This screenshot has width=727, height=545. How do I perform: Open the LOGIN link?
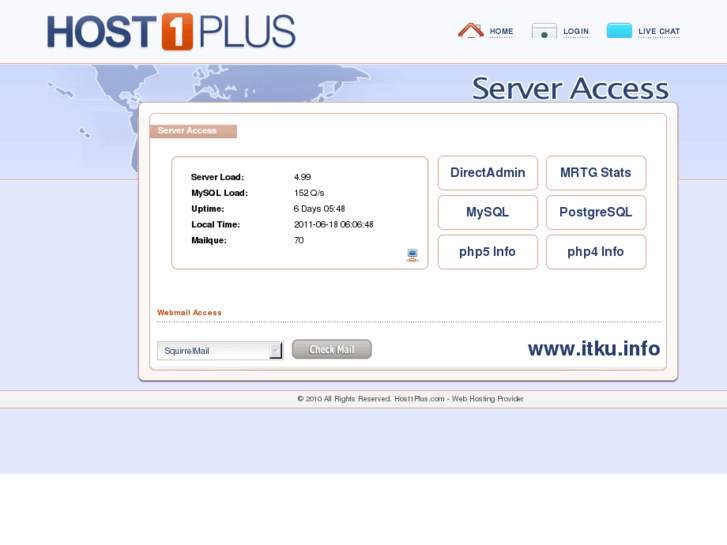pos(576,32)
